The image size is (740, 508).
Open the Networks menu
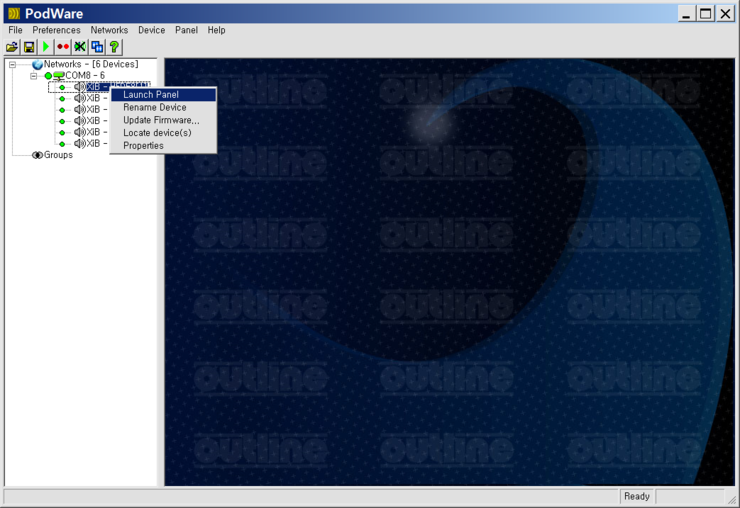[x=109, y=30]
